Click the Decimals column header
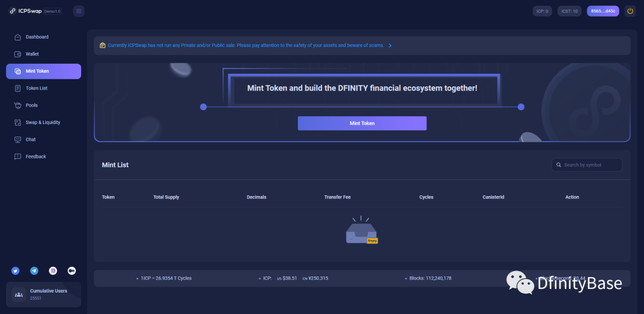 point(256,197)
